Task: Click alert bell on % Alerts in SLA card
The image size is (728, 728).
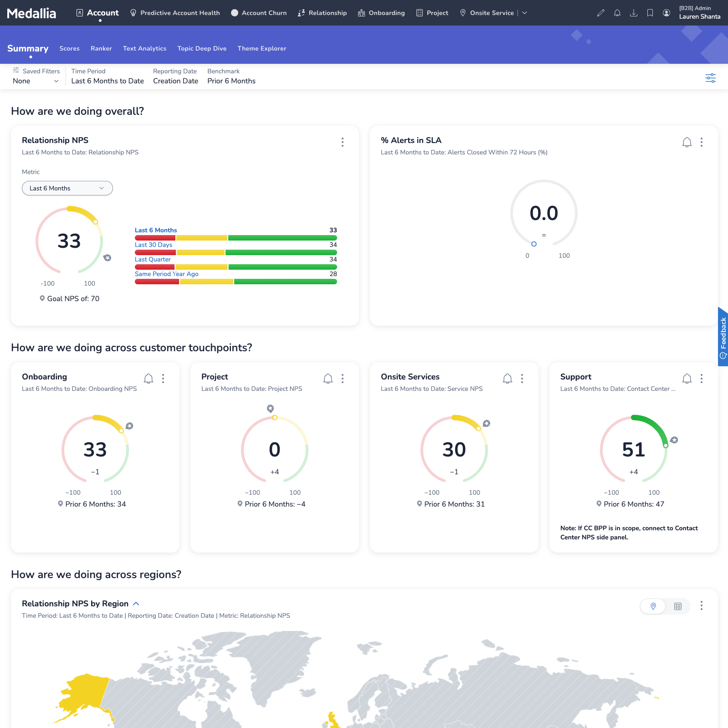Action: pos(687,142)
